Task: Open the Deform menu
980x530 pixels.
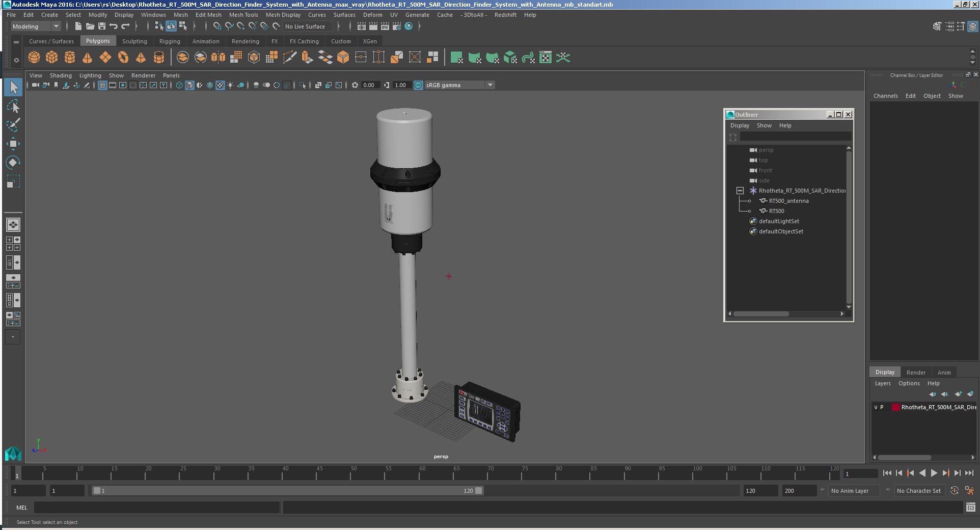Action: pyautogui.click(x=372, y=15)
